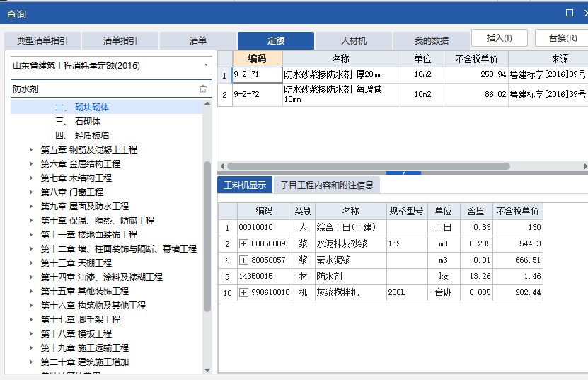Select 第十九章 施工运输工程 chapter

[x=85, y=347]
